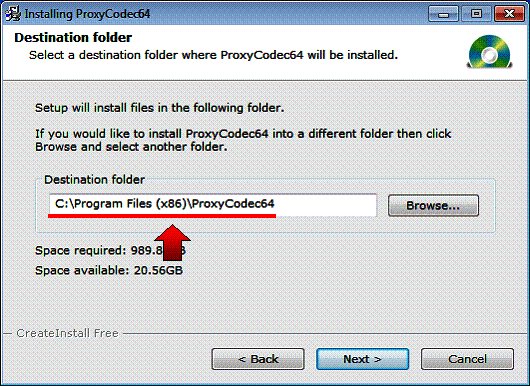Click the bold 'Destination folder' page heading
530x386 pixels.
click(73, 38)
